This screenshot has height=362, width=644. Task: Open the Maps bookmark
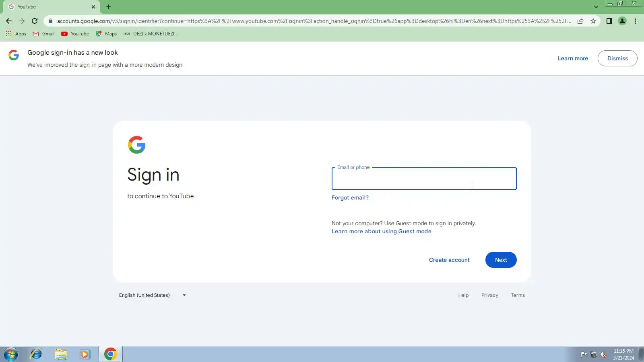click(106, 34)
